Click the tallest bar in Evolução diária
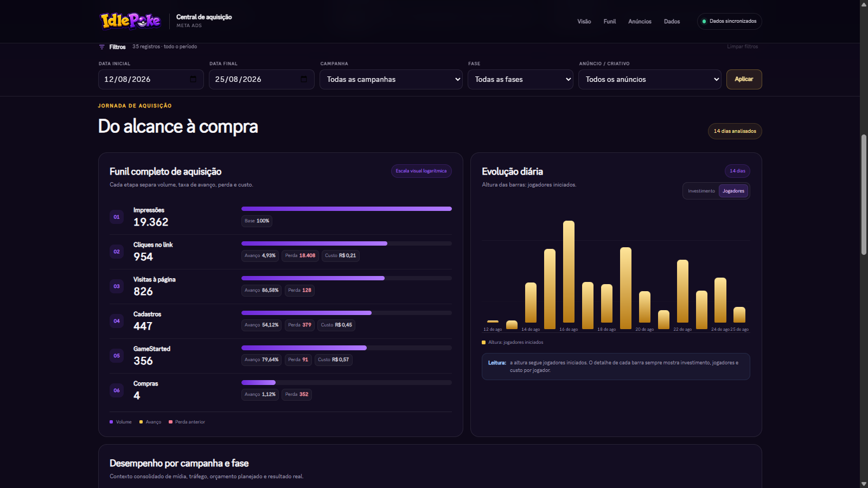The height and width of the screenshot is (488, 868). [x=569, y=271]
